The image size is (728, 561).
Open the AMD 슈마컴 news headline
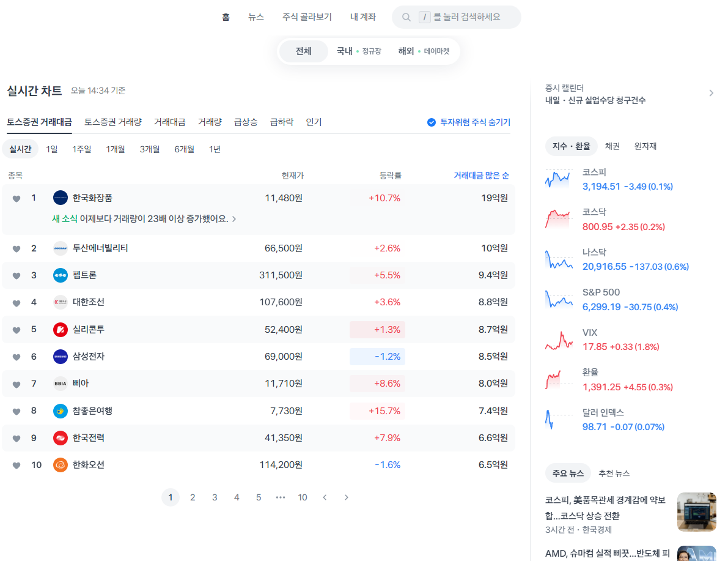(608, 554)
